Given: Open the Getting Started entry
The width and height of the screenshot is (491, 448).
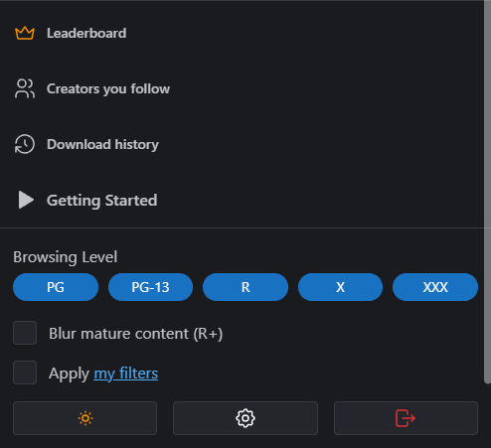Looking at the screenshot, I should click(x=243, y=200).
